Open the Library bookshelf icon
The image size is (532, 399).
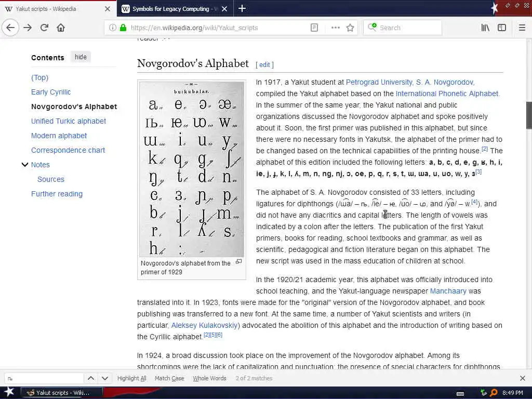(485, 28)
